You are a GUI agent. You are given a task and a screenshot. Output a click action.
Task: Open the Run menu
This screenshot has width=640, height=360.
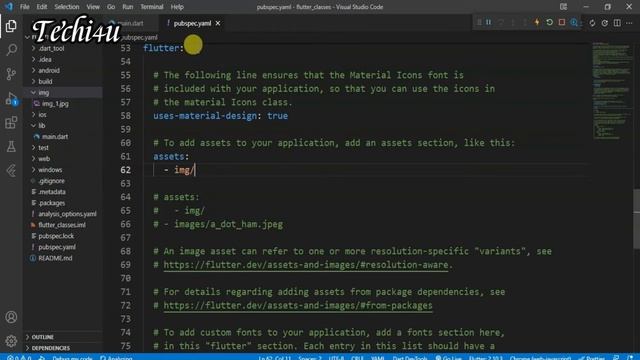point(127,7)
